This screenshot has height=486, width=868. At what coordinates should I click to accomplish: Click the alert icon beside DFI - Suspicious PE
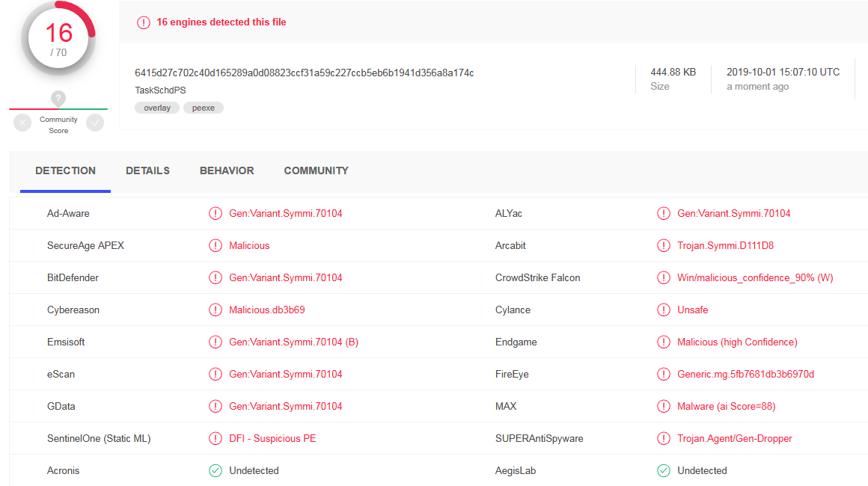click(216, 438)
